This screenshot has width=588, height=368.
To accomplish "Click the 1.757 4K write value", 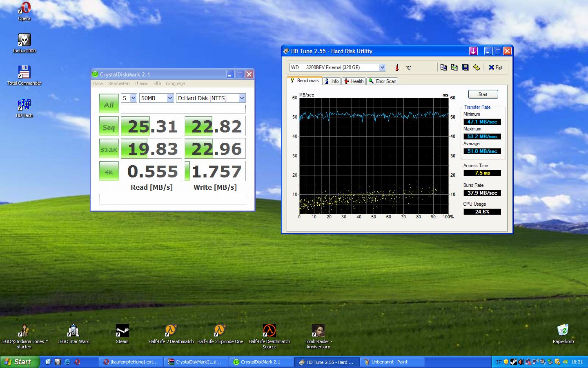I will (x=215, y=171).
